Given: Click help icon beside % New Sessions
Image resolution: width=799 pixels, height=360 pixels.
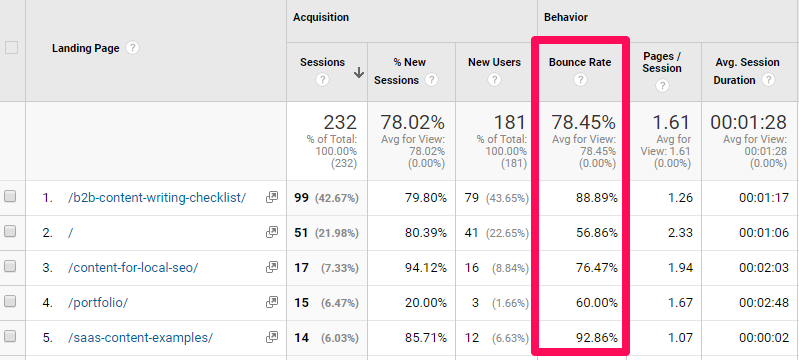Looking at the screenshot, I should pos(432,80).
